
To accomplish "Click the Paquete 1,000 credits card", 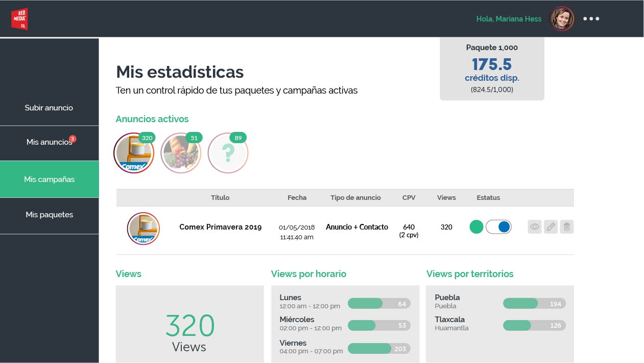I will point(492,69).
